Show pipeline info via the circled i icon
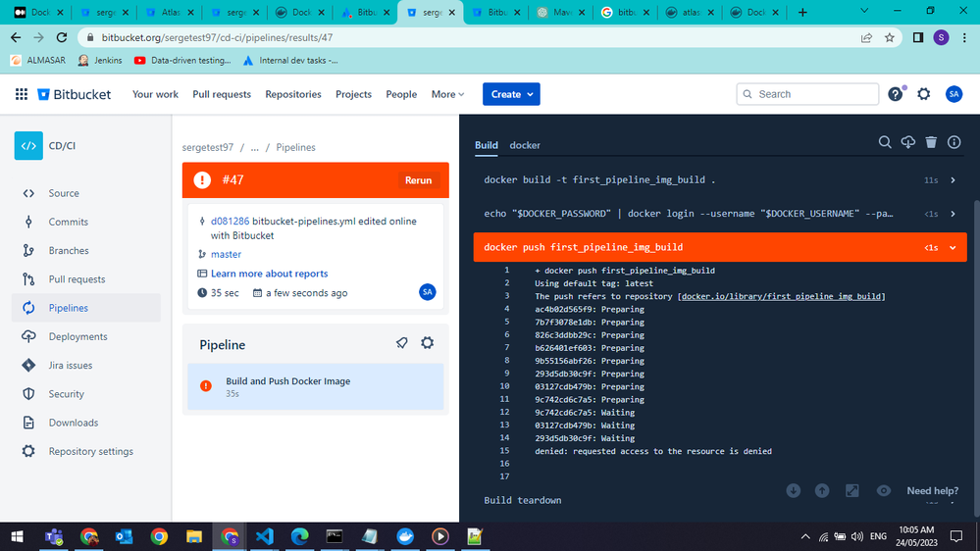Image resolution: width=980 pixels, height=551 pixels. [954, 142]
